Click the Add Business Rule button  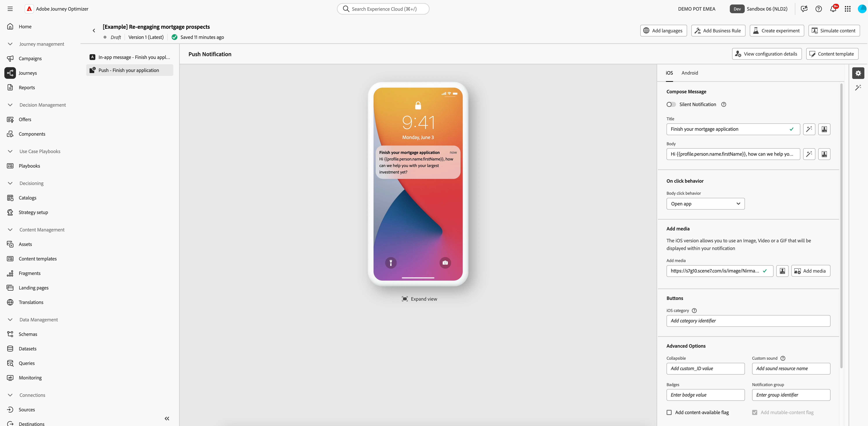pyautogui.click(x=718, y=31)
